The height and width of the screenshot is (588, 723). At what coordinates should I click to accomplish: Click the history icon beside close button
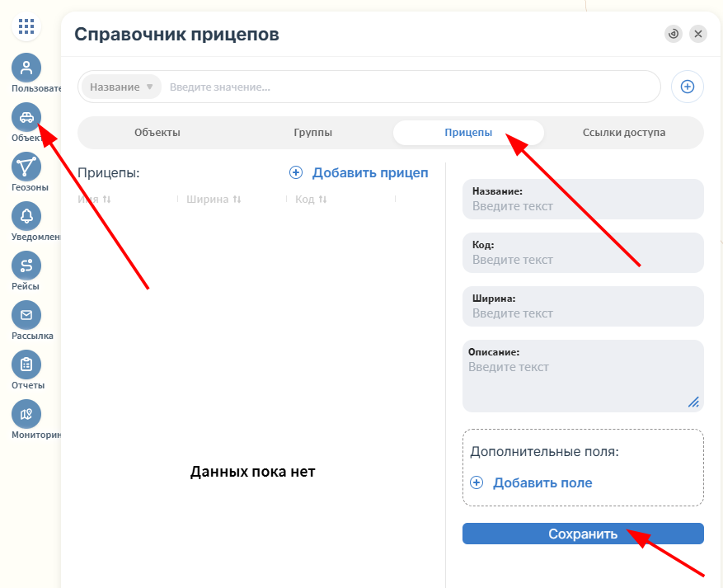pos(674,34)
